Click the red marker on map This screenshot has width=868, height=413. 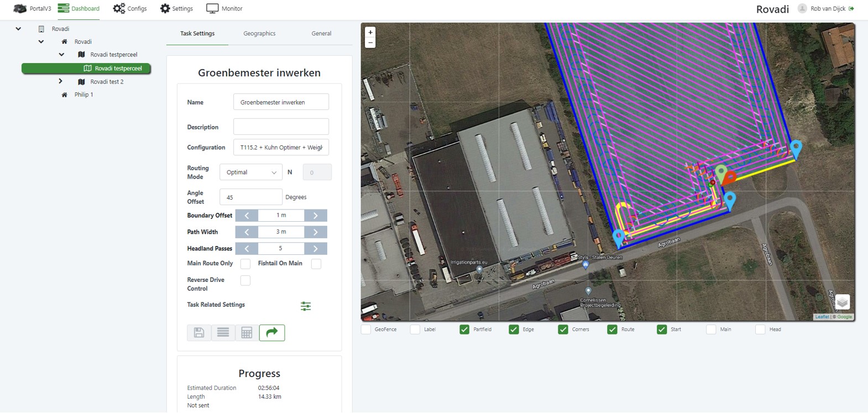(x=730, y=177)
